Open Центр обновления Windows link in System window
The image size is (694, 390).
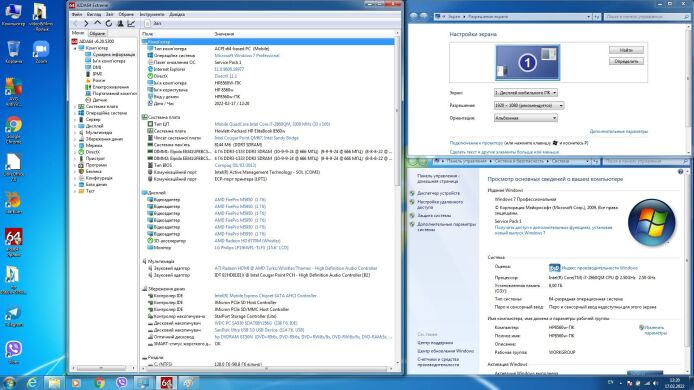(445, 351)
